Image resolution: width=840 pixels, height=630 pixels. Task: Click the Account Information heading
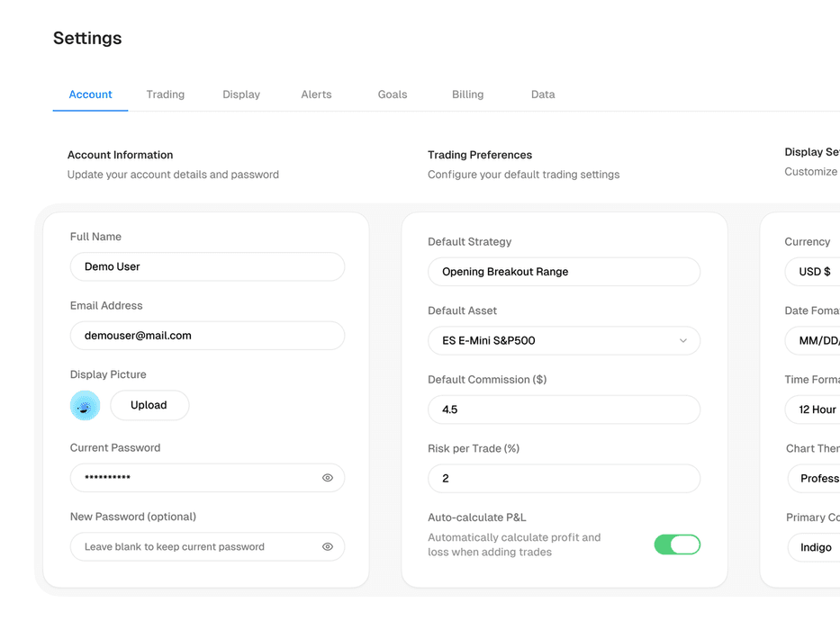[x=120, y=155]
